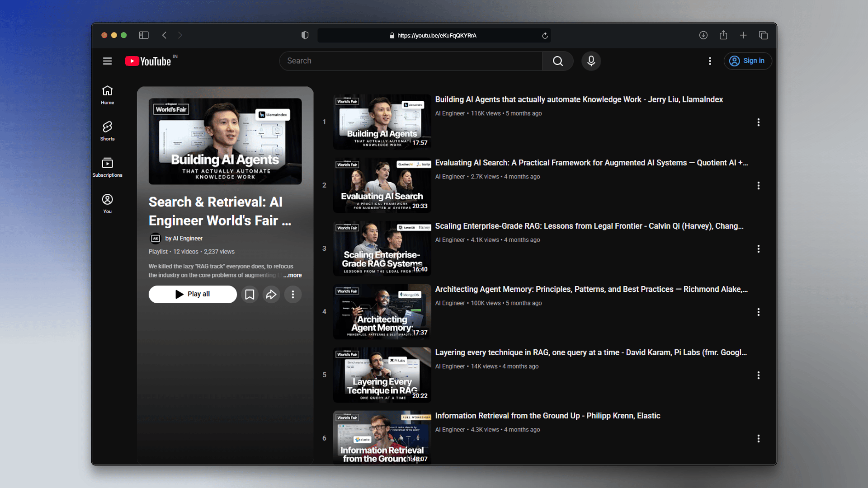Open options for Evaluating AI Search video
Image resolution: width=868 pixels, height=488 pixels.
[759, 186]
